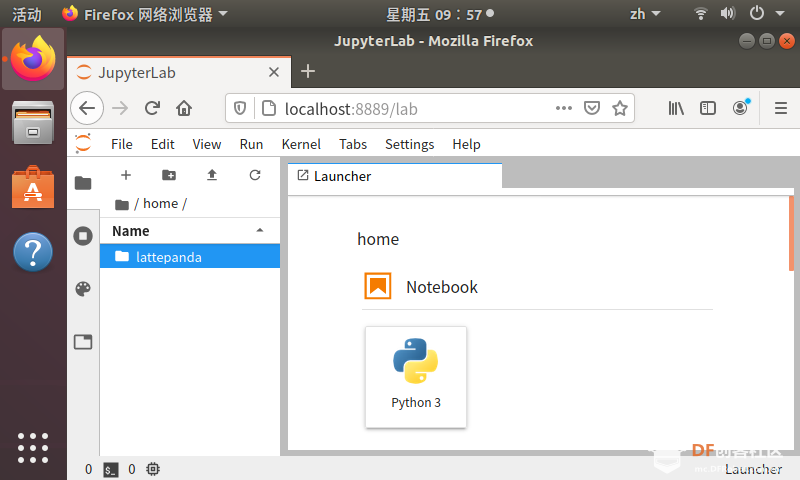
Task: Open Firefox from the Ubuntu dock
Action: click(x=33, y=59)
